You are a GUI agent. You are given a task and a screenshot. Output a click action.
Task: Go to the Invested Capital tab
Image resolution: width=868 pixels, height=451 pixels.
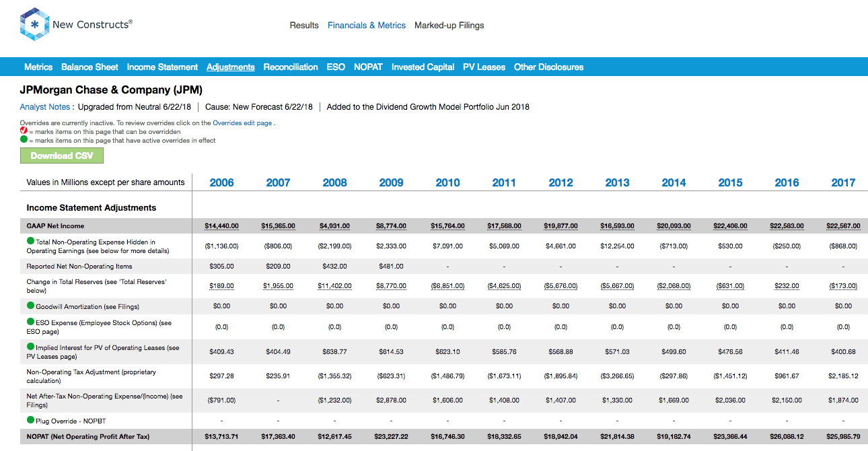(x=423, y=67)
